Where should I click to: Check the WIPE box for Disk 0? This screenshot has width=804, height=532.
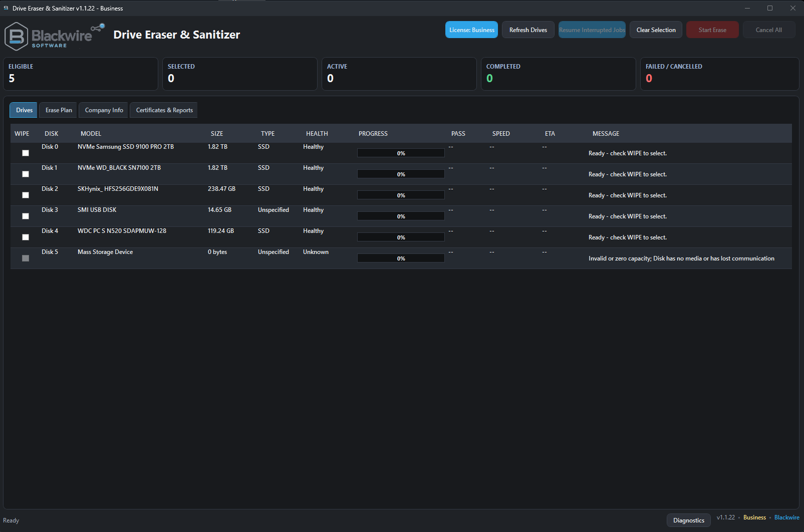pyautogui.click(x=26, y=153)
